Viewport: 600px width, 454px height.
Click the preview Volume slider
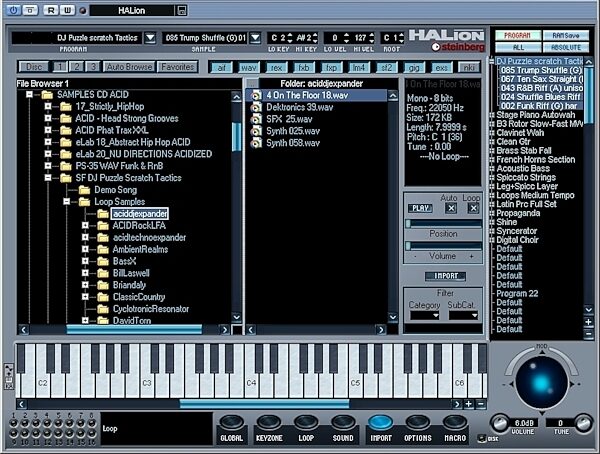point(443,246)
